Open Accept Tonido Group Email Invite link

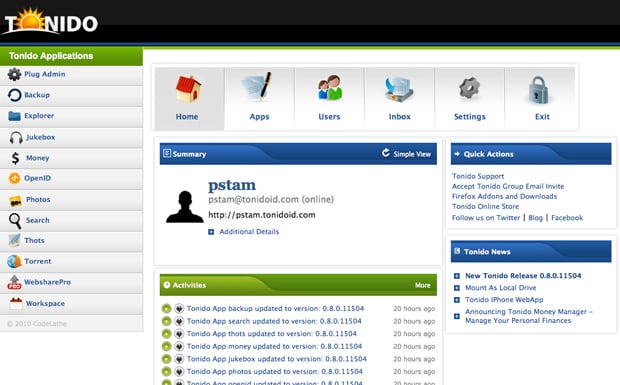point(508,186)
